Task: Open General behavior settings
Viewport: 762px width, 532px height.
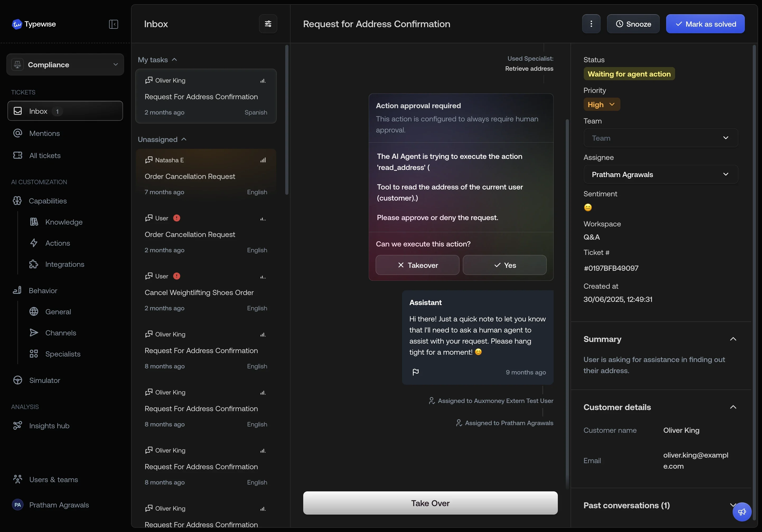Action: [58, 312]
